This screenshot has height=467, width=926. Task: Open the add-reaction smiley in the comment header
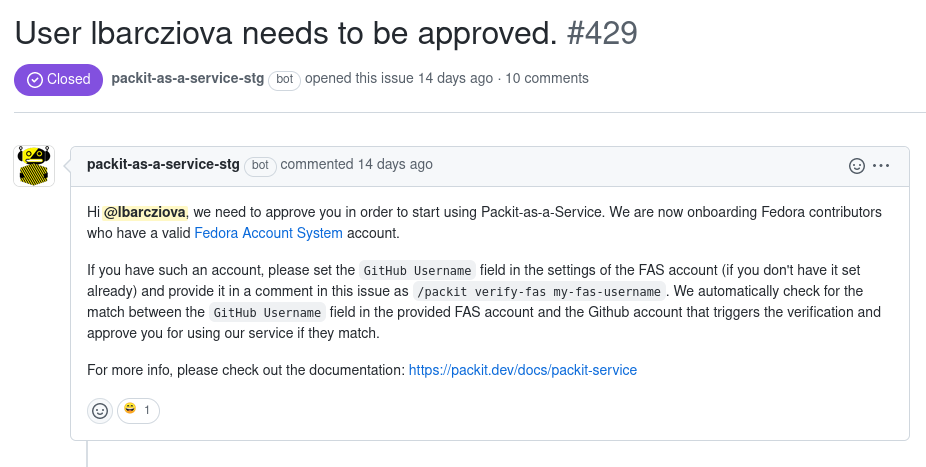pyautogui.click(x=856, y=166)
